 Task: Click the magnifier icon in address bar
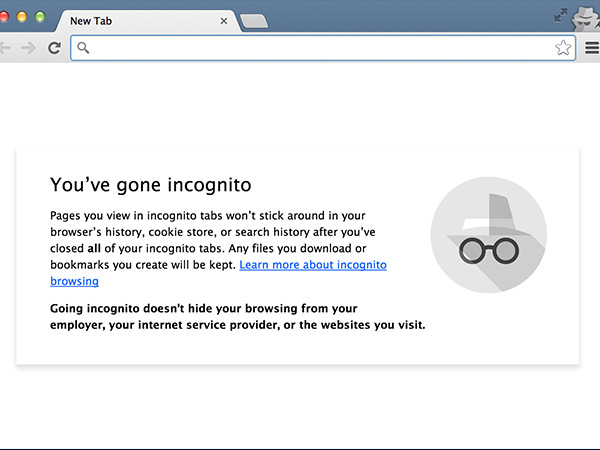83,48
